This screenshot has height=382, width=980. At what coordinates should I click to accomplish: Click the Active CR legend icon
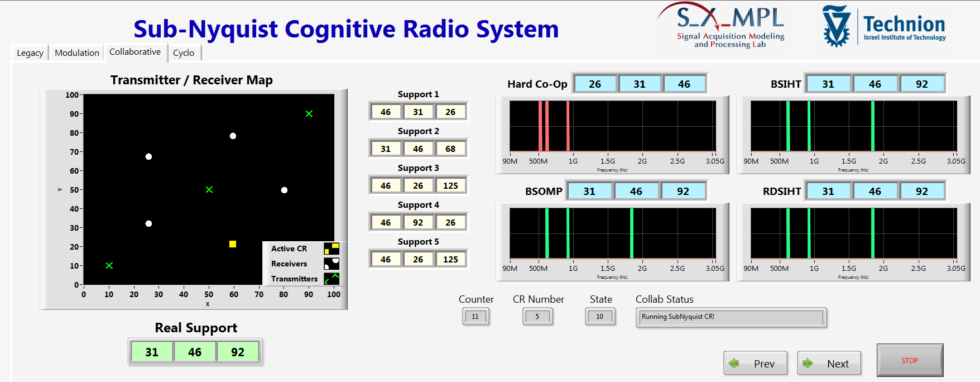coord(332,249)
